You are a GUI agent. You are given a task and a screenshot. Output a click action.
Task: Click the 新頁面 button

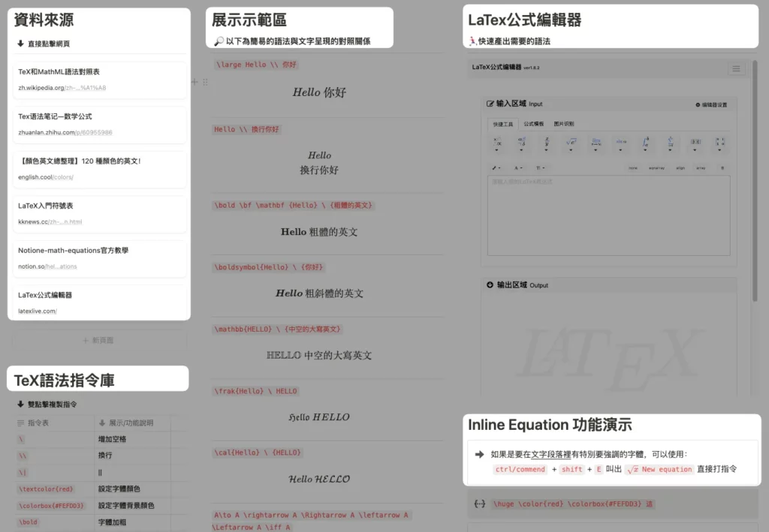(x=98, y=340)
